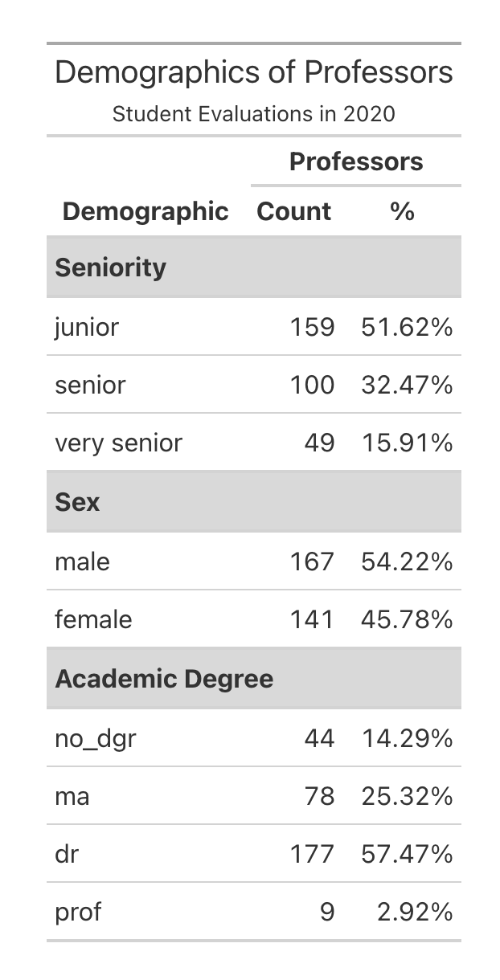Click the ma percentage 25.32%
Viewport: 500px width, 980px height.
[408, 797]
